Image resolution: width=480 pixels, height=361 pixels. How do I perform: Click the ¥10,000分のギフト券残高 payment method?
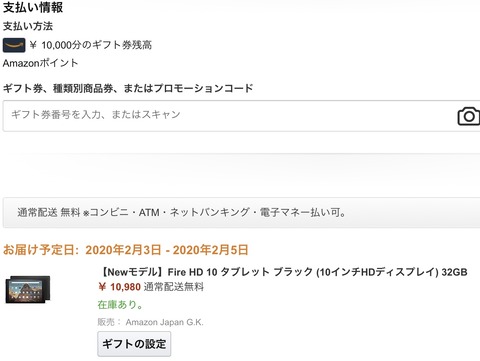click(x=90, y=45)
